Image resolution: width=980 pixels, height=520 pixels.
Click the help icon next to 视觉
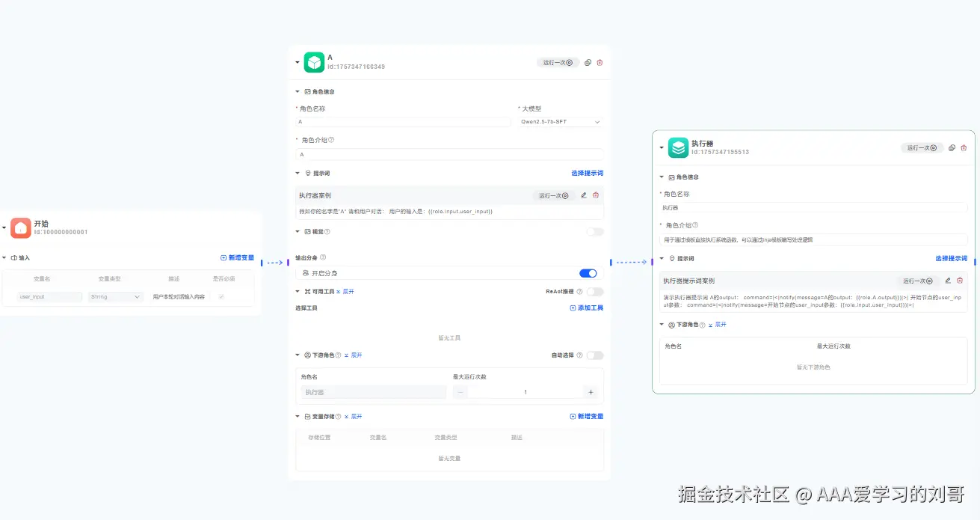(327, 232)
